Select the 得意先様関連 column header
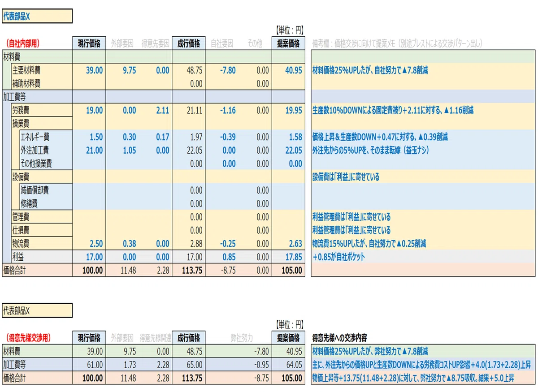 (x=155, y=337)
